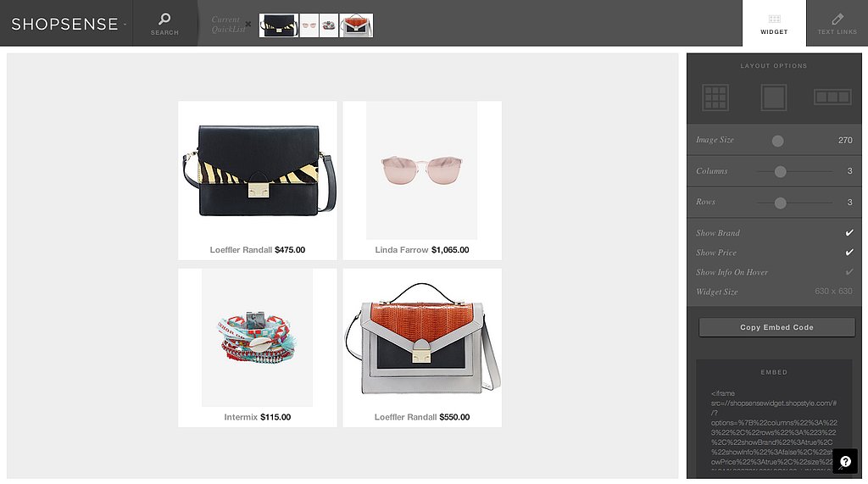Select the black zebra bag QuickList thumbnail

tap(279, 25)
